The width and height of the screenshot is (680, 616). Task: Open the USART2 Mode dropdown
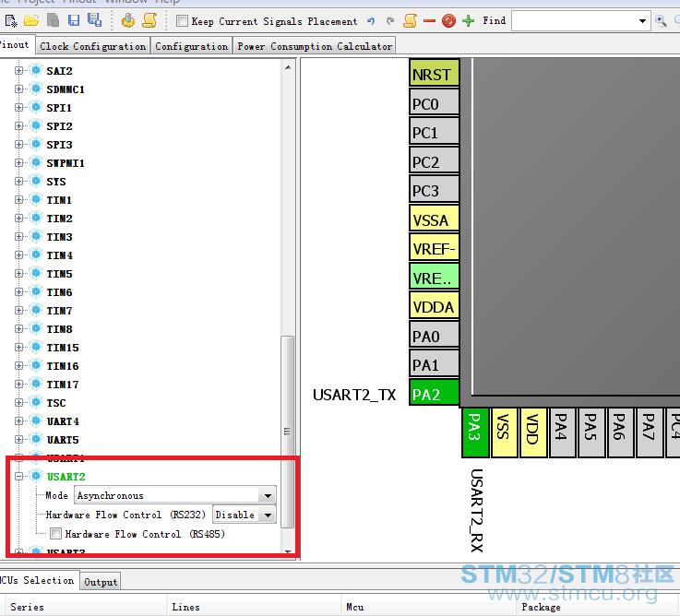click(268, 495)
